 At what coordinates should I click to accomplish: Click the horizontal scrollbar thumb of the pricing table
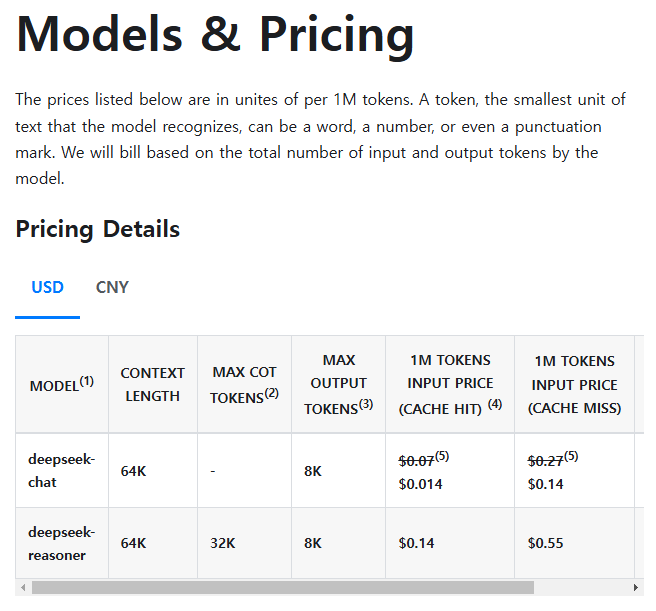pyautogui.click(x=283, y=588)
